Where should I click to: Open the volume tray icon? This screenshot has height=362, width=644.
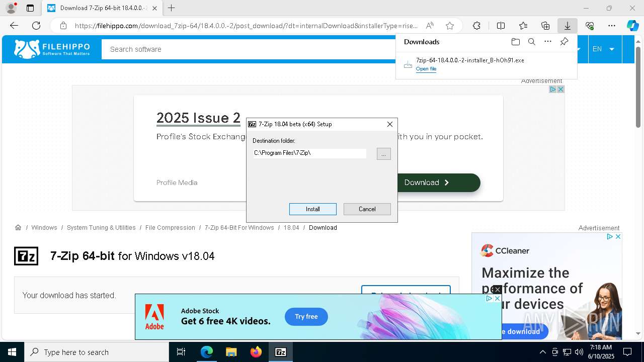[579, 352]
